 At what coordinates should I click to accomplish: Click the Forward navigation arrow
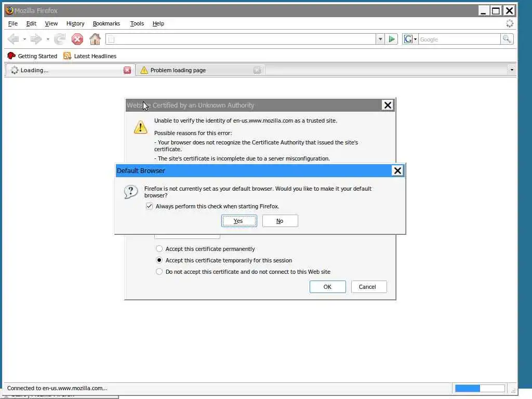pyautogui.click(x=36, y=39)
